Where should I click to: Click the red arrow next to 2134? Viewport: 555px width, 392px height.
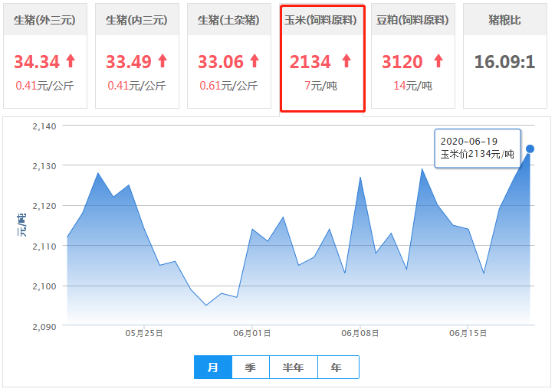(x=346, y=61)
